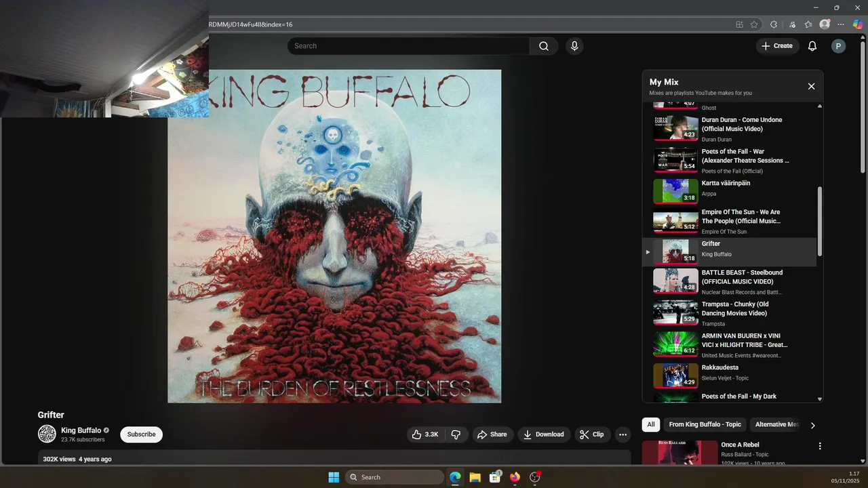Play Poets of the Fall - War from mix

click(730, 161)
